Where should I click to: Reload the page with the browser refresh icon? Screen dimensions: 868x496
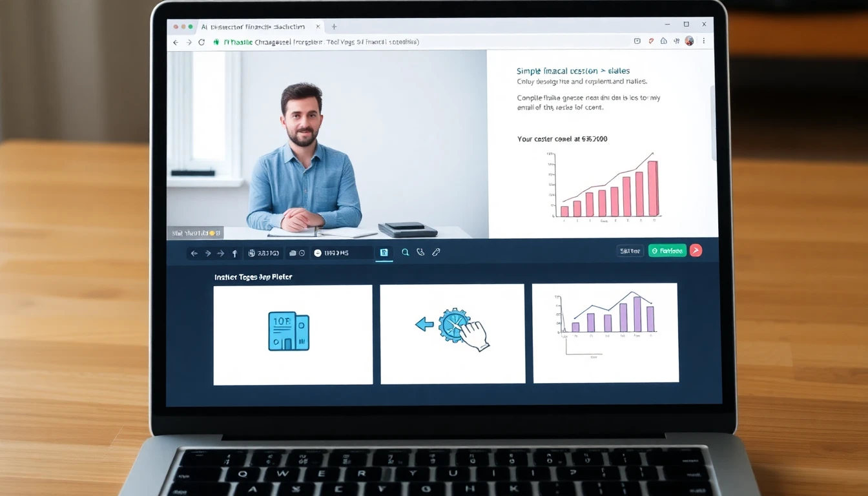[x=201, y=42]
